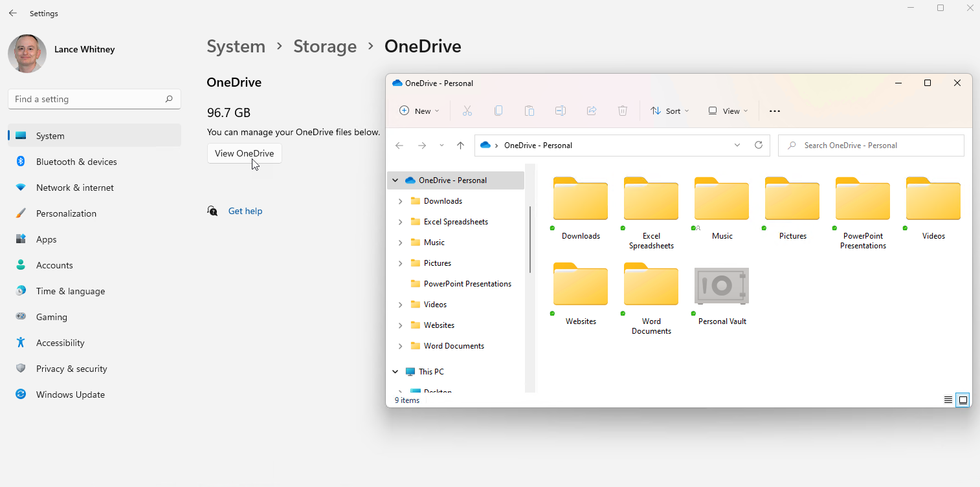Expand the Downloads tree node

(x=400, y=201)
